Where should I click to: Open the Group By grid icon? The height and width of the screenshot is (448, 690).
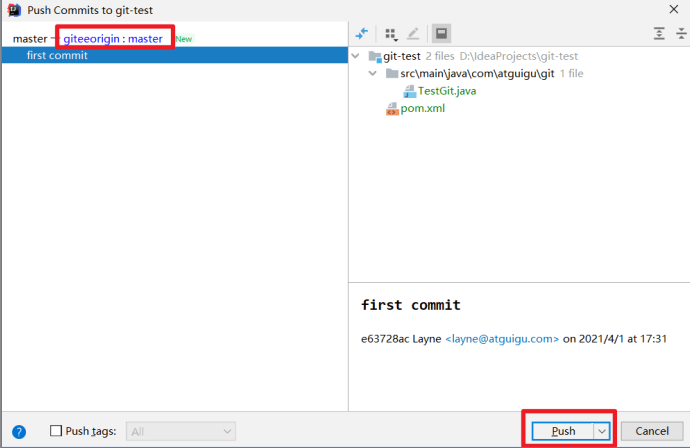point(391,34)
